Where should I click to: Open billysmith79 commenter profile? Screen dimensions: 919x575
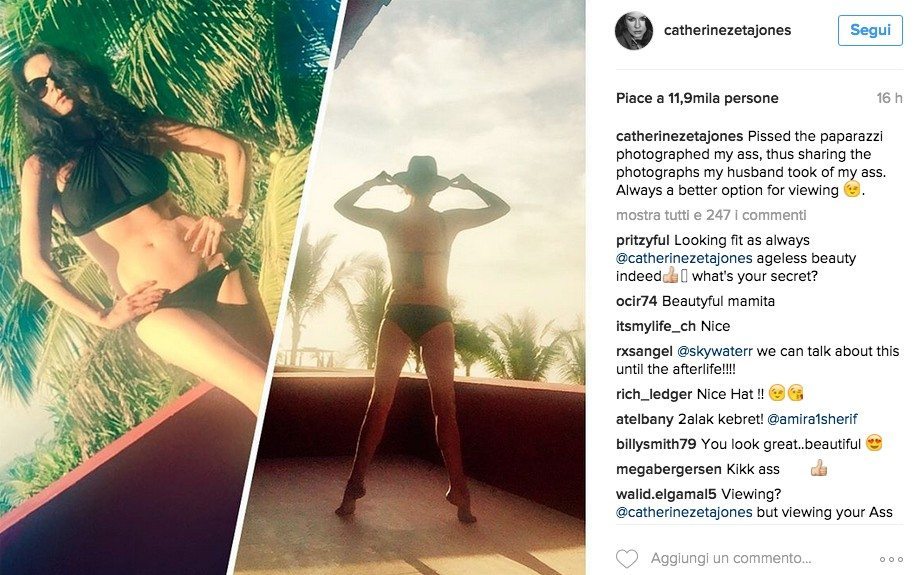[x=656, y=444]
